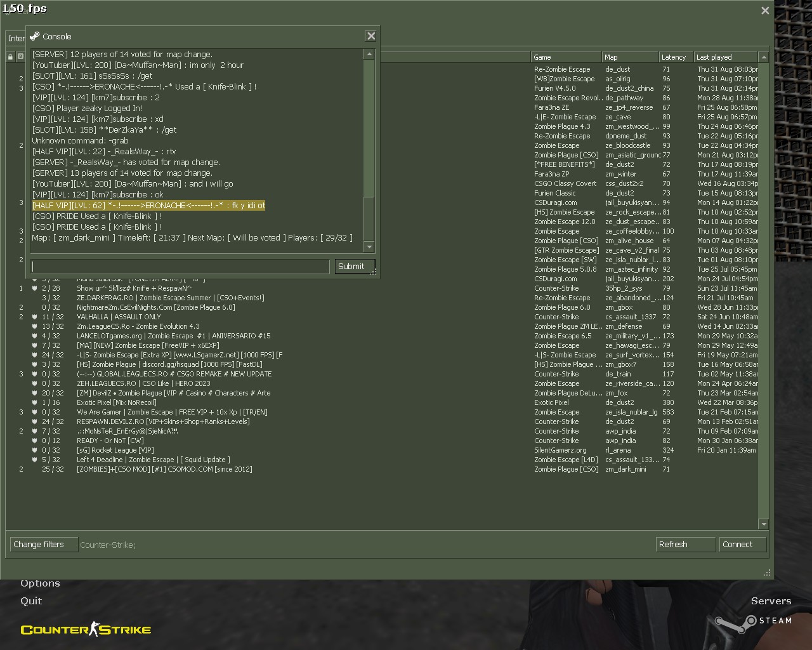
Task: Sort server list by Last played column
Action: 725,57
